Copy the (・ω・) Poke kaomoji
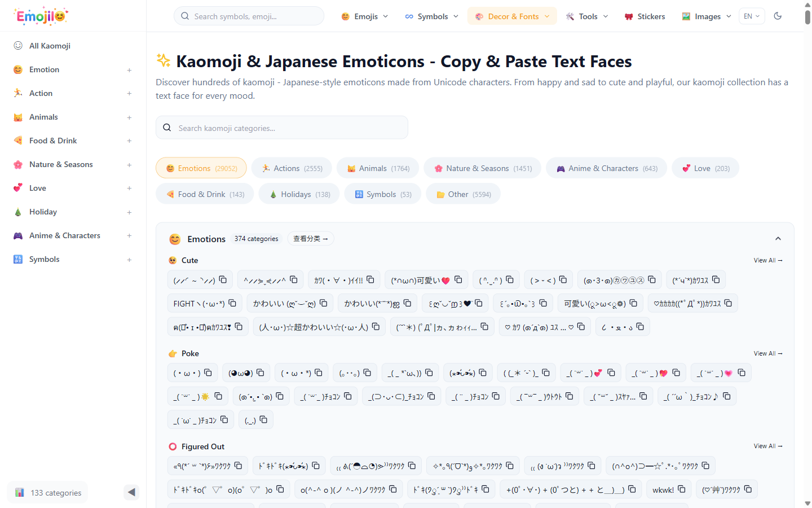The image size is (812, 508). click(x=208, y=373)
